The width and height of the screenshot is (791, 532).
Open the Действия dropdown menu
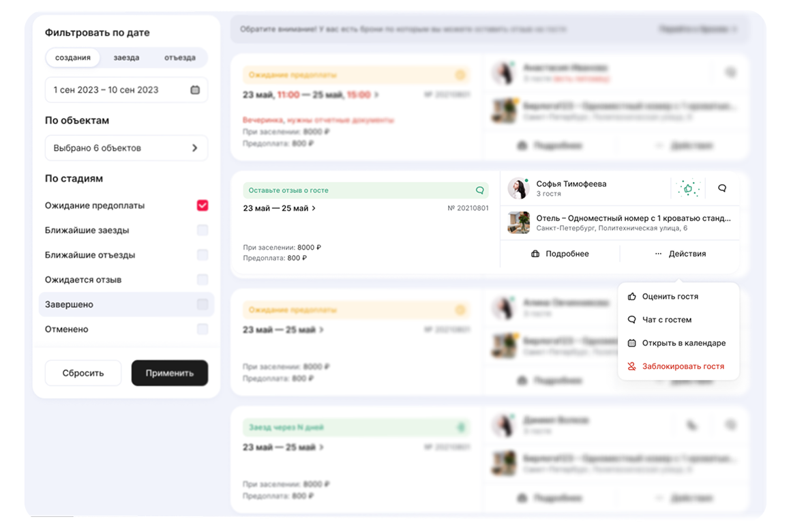(x=680, y=254)
